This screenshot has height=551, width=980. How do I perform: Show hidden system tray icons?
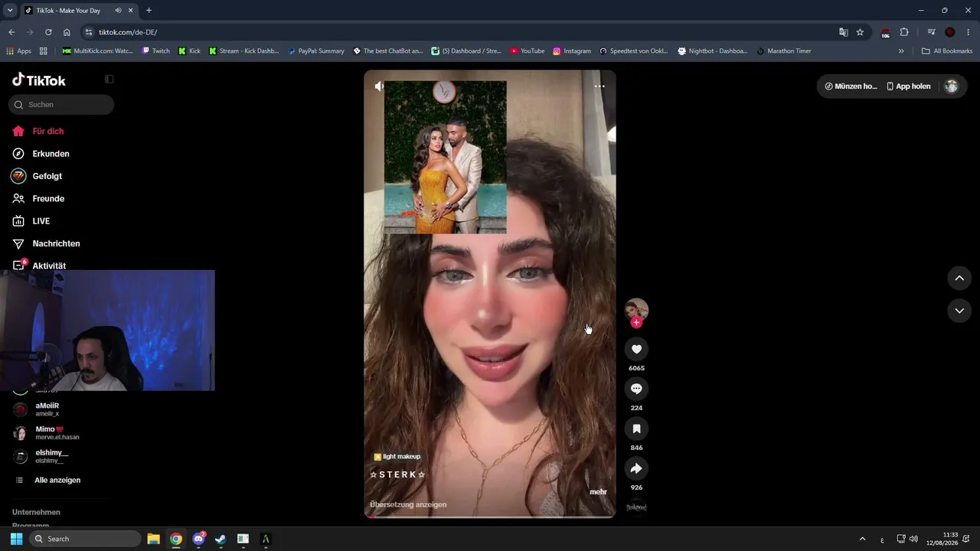point(863,539)
